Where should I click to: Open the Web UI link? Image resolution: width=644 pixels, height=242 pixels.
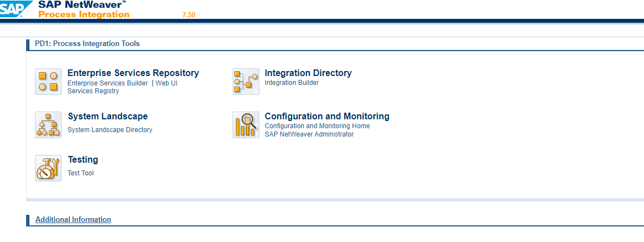167,83
